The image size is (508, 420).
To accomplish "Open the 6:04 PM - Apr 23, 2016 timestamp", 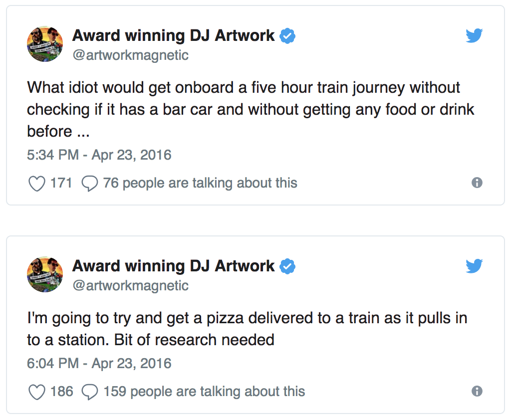I will pyautogui.click(x=99, y=363).
